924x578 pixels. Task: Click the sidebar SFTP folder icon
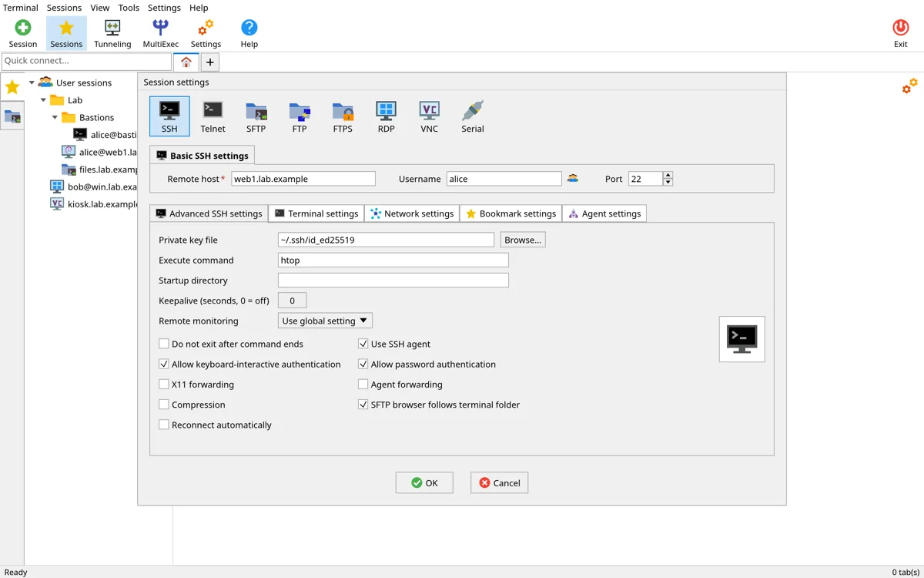click(12, 116)
